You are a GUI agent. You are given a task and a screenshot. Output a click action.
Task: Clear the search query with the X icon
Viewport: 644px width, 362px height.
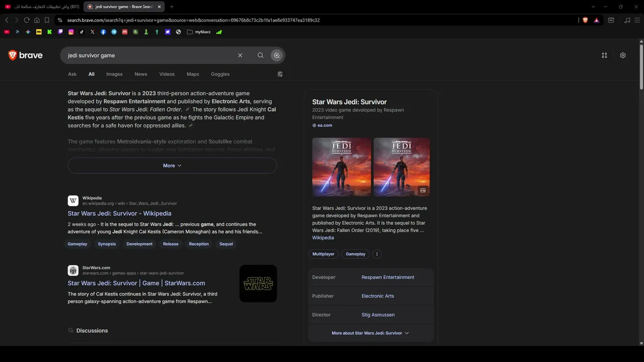pos(240,55)
